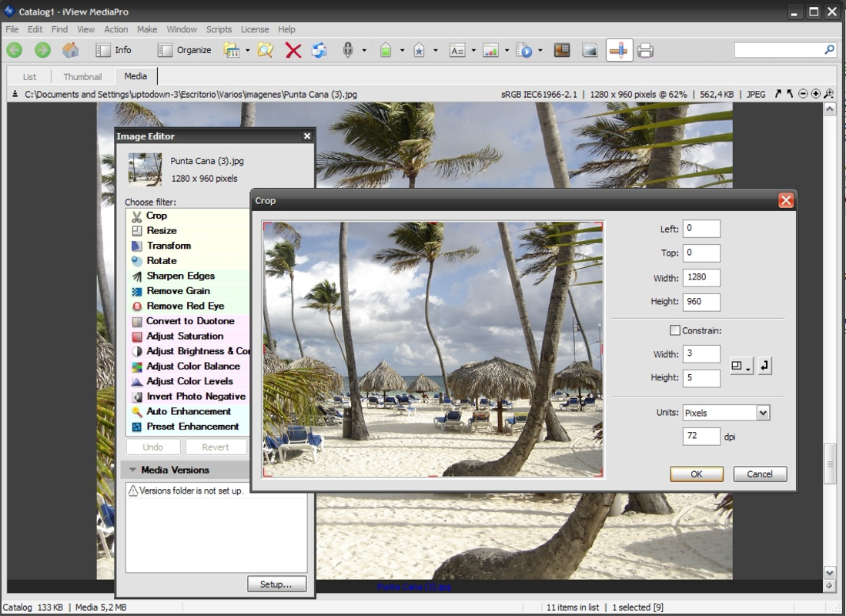Image resolution: width=846 pixels, height=616 pixels.
Task: Click the up-right arrow icon in info bar
Action: pos(777,94)
